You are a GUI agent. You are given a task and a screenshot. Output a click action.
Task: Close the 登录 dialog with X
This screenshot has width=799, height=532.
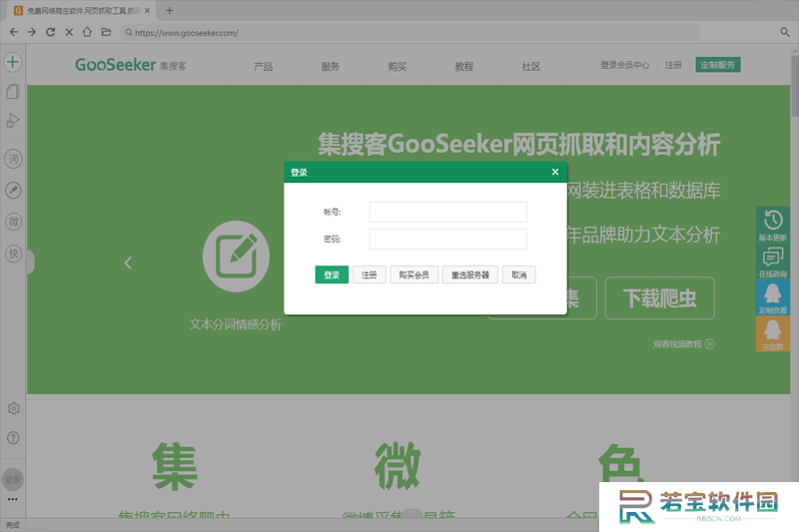point(555,172)
